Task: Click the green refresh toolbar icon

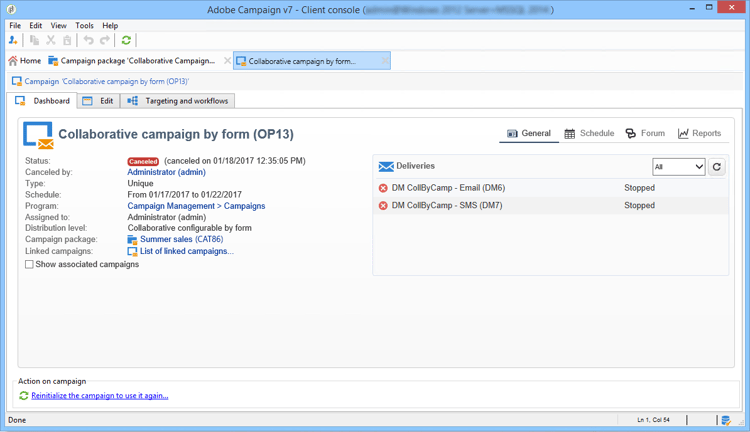Action: (126, 40)
